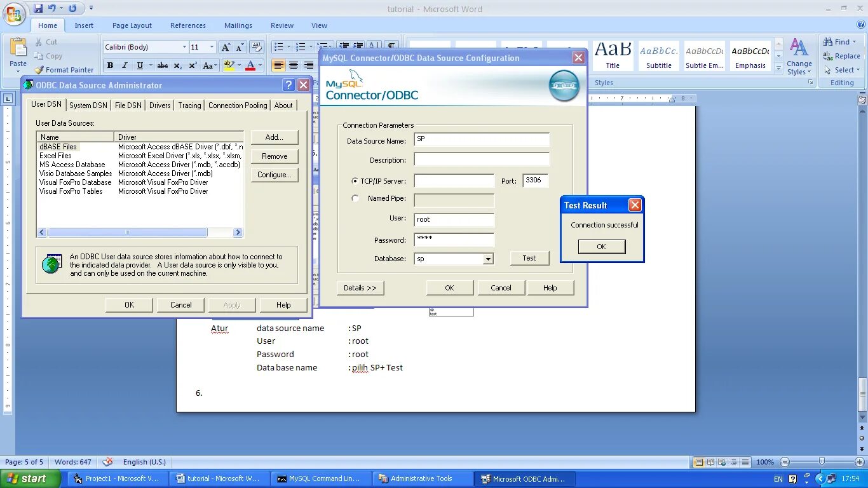The image size is (868, 488).
Task: Apply Italic formatting in Word ribbon
Action: pyautogui.click(x=124, y=65)
